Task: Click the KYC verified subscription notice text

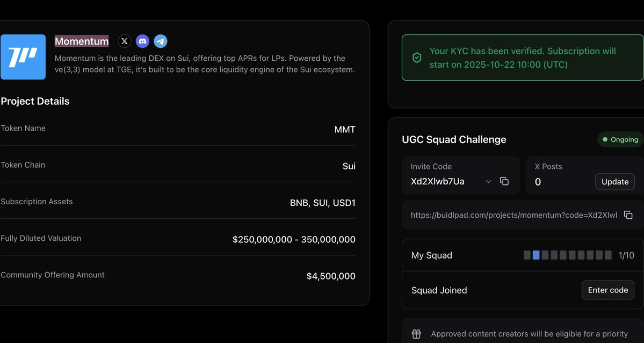Action: pos(522,58)
